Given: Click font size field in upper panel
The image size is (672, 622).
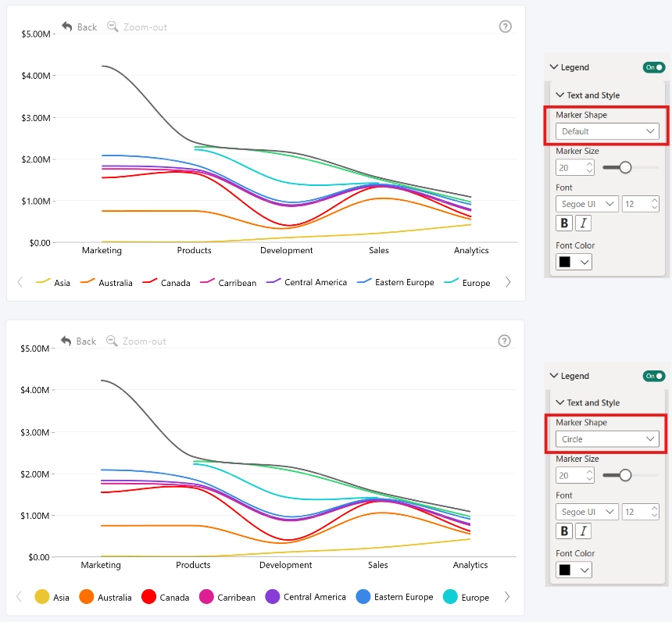Looking at the screenshot, I should [x=640, y=204].
